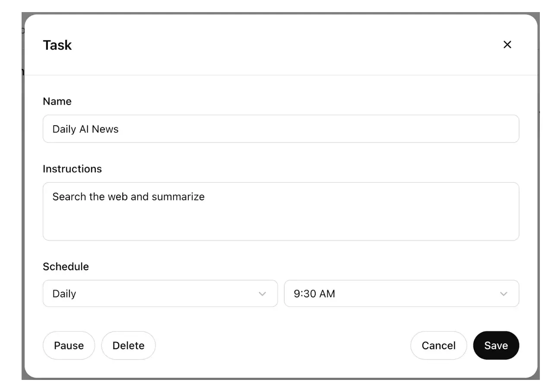Pause the scheduled task
558x392 pixels.
point(69,345)
